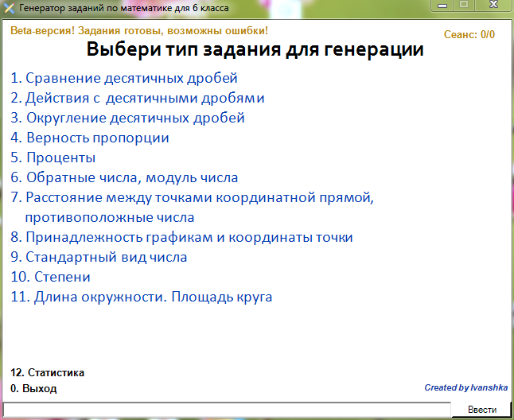Click the Beta-версия warning text
The image size is (514, 420).
tap(139, 31)
